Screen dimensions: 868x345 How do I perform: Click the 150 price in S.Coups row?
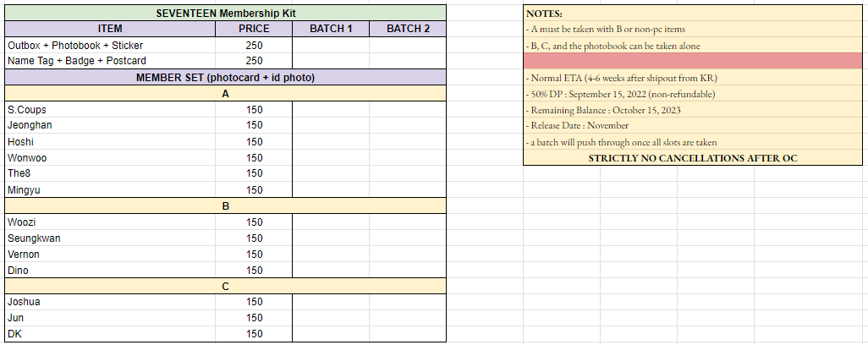254,109
